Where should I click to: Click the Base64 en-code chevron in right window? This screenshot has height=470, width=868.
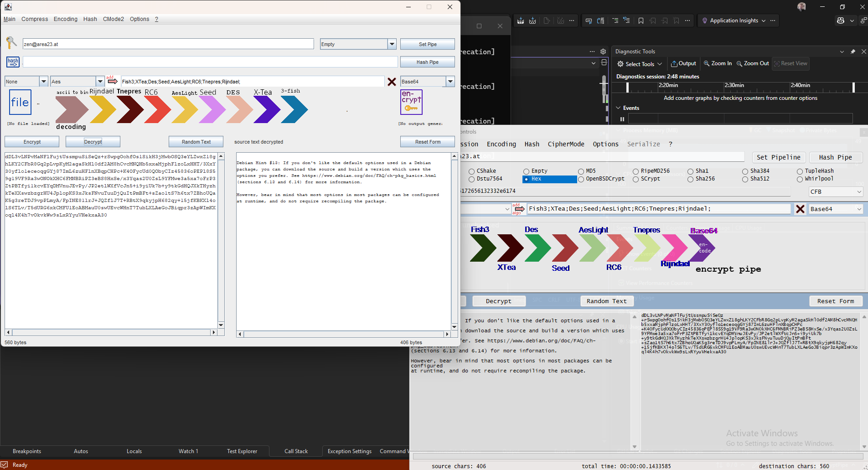702,248
